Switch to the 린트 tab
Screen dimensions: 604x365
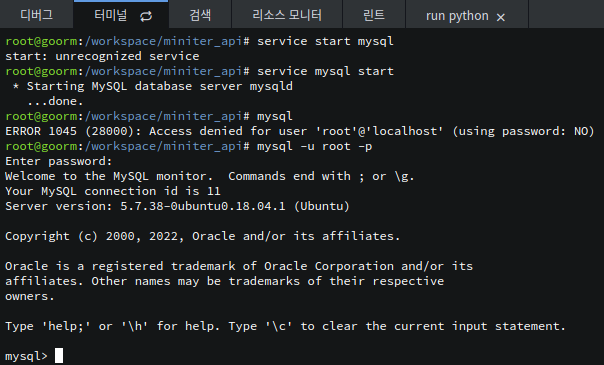(x=374, y=15)
